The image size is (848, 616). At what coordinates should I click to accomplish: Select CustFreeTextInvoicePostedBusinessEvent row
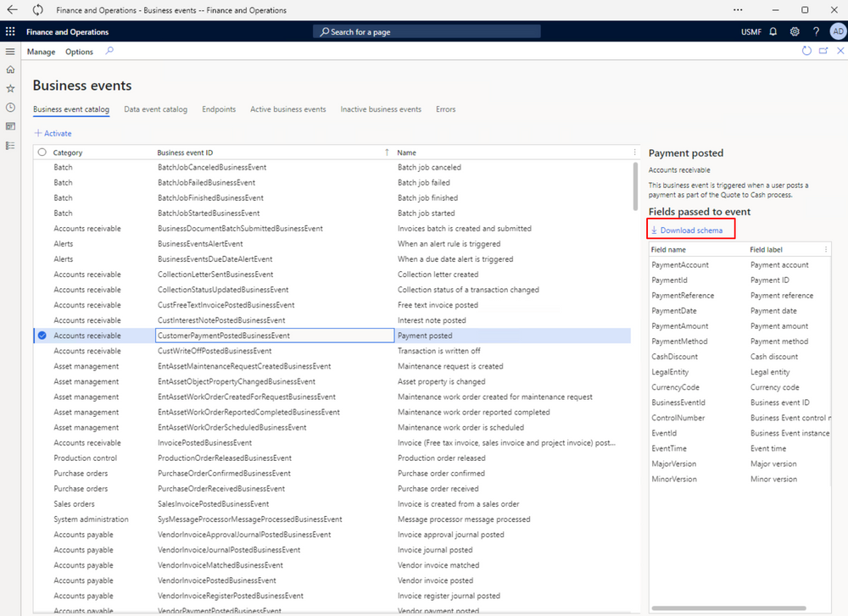tap(332, 305)
